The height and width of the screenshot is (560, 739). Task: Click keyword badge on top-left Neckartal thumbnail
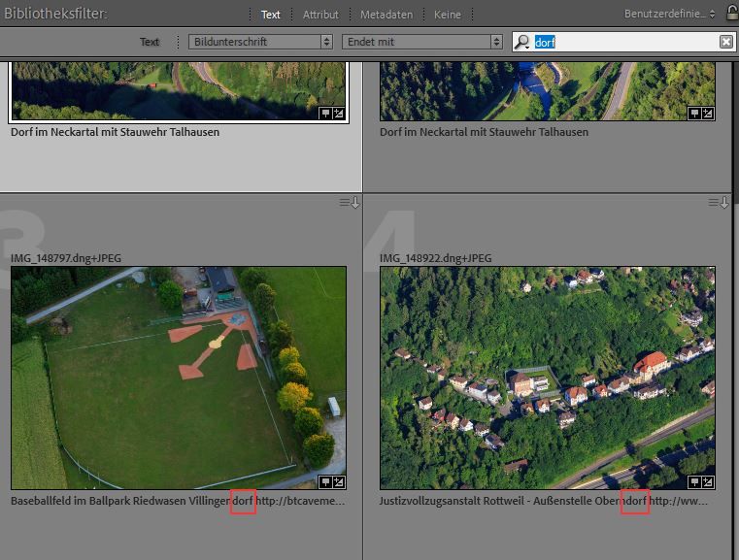click(325, 113)
